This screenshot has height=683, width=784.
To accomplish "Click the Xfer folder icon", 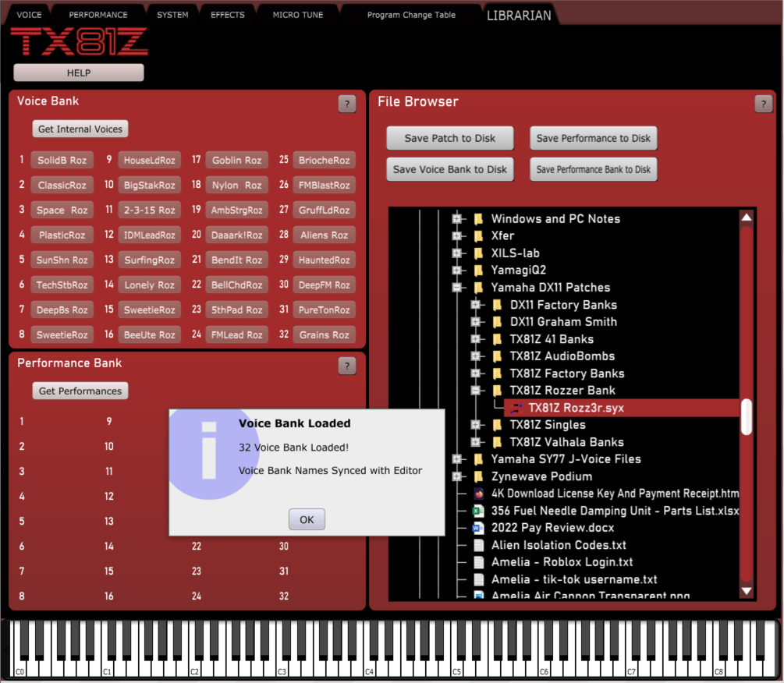I will (478, 235).
